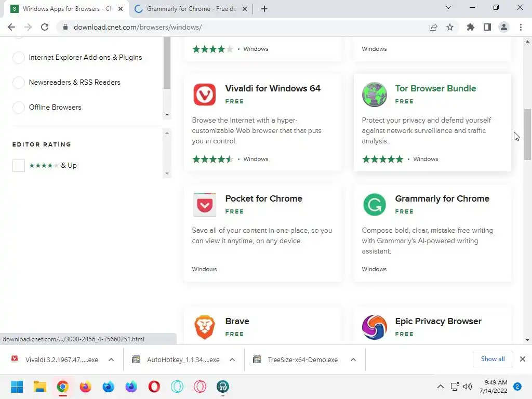Click Chrome icon on the taskbar
The width and height of the screenshot is (532, 399).
63,387
